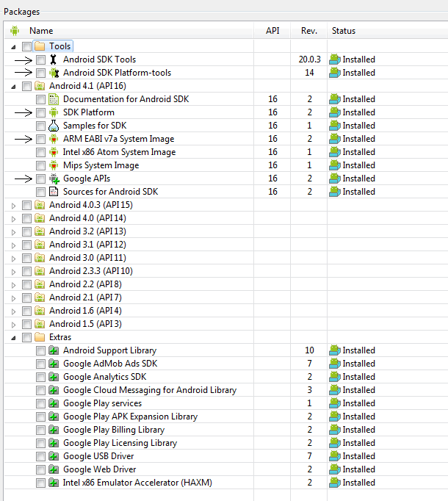The image size is (448, 501).
Task: Sort by the API column header
Action: [272, 31]
